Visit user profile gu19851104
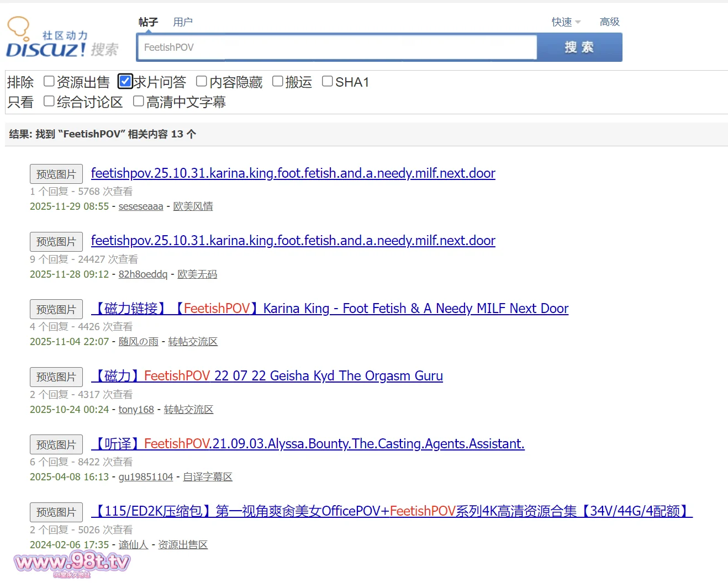 (146, 477)
